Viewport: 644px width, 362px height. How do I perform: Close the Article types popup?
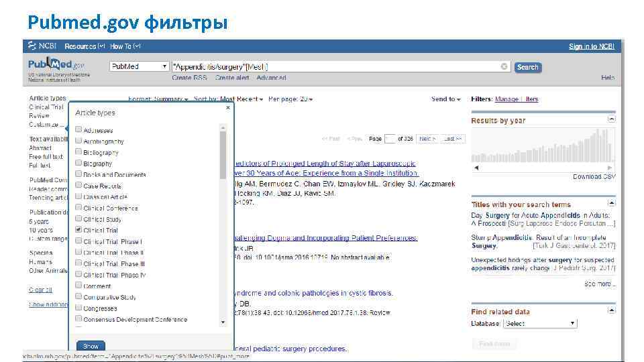click(x=228, y=107)
